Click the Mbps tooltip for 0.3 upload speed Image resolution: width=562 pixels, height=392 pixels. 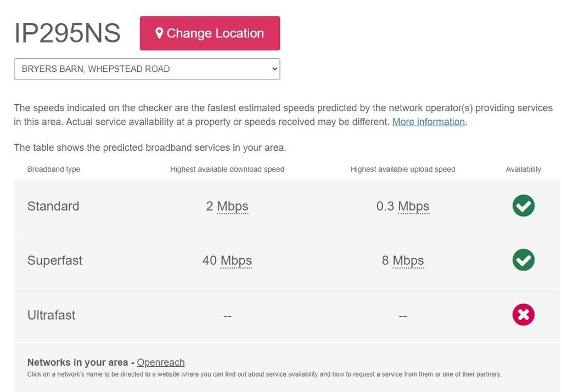pos(413,206)
